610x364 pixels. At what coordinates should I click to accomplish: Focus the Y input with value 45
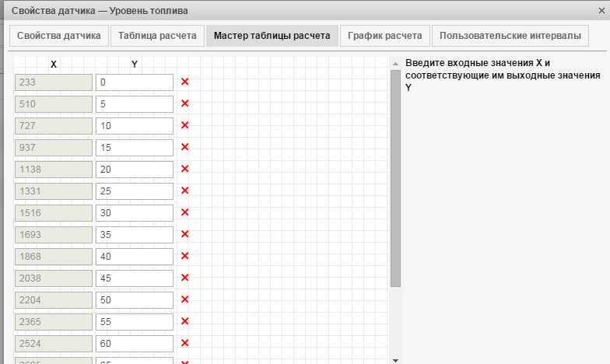tap(134, 278)
